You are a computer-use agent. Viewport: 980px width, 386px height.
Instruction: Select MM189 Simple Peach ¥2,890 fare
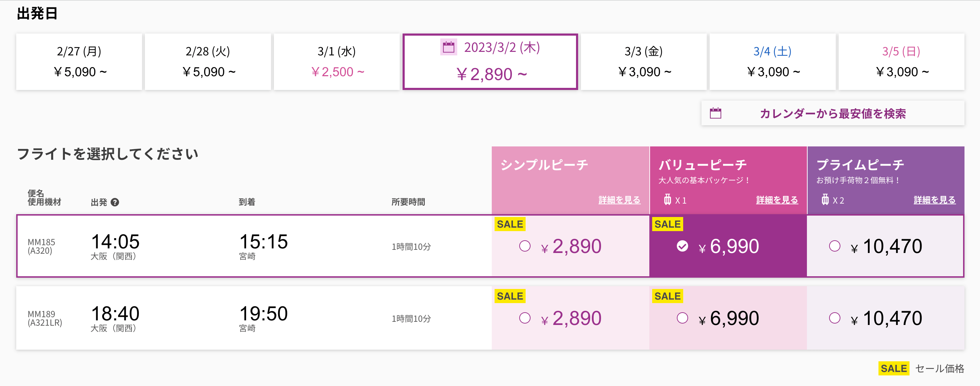[x=525, y=318]
